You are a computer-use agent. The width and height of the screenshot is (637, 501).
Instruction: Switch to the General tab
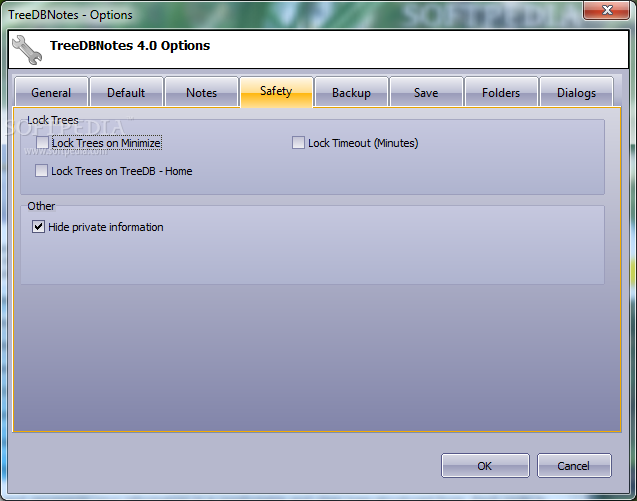pos(51,92)
